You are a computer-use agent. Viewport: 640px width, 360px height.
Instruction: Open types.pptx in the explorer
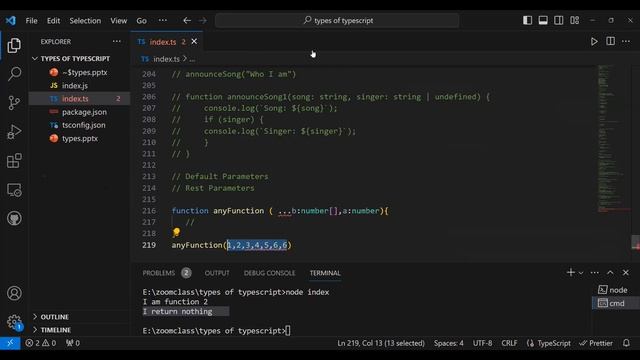coord(80,138)
